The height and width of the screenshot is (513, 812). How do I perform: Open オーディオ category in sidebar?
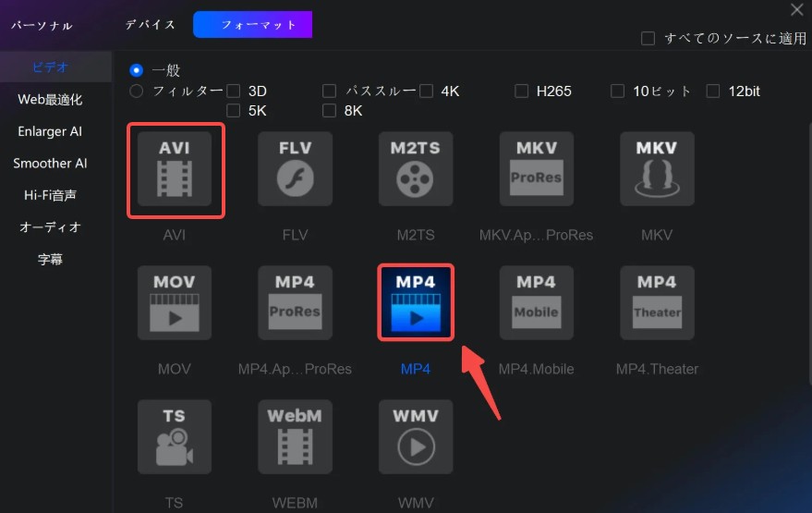point(50,227)
